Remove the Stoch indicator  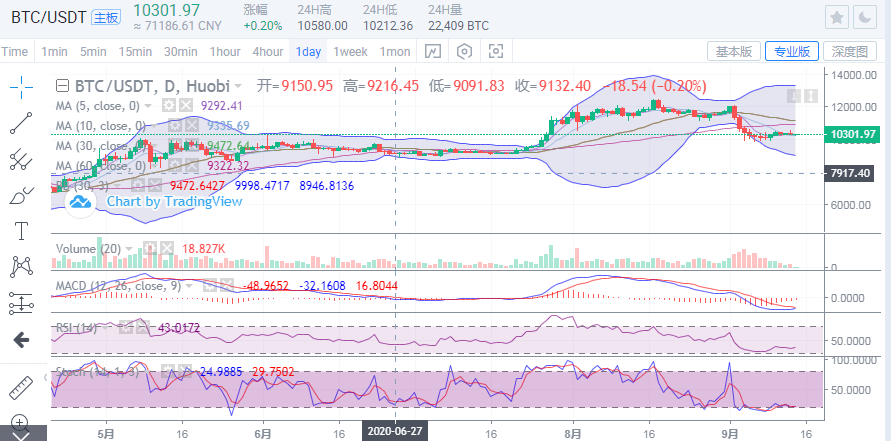pos(186,372)
